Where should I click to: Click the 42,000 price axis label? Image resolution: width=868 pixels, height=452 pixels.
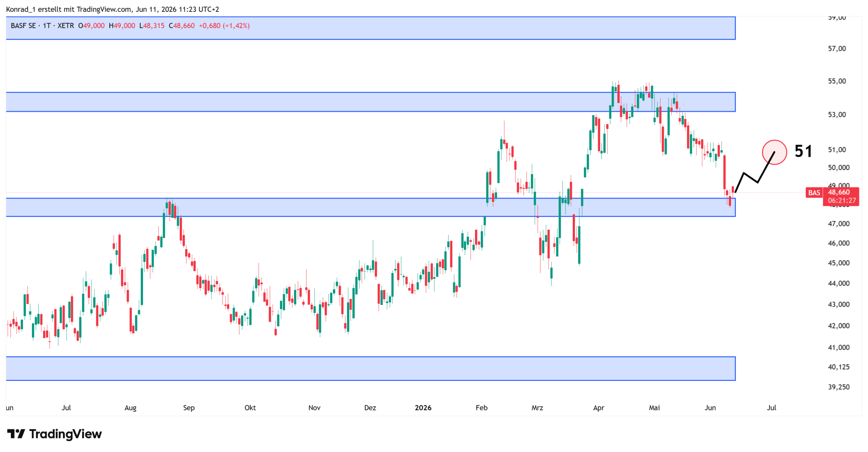(839, 326)
